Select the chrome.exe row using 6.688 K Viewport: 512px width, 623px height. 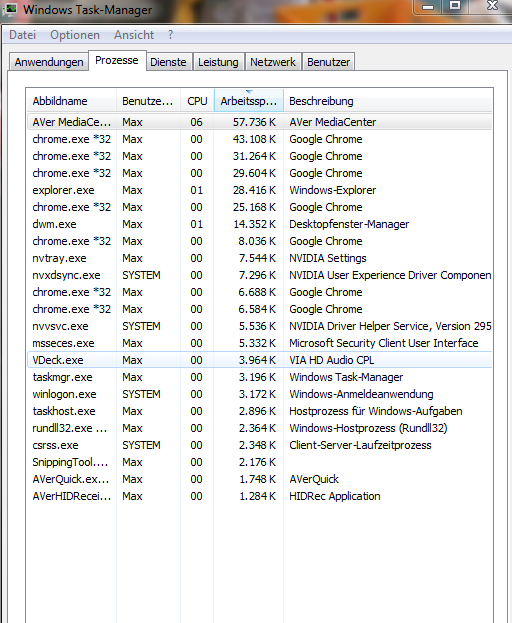[x=260, y=292]
